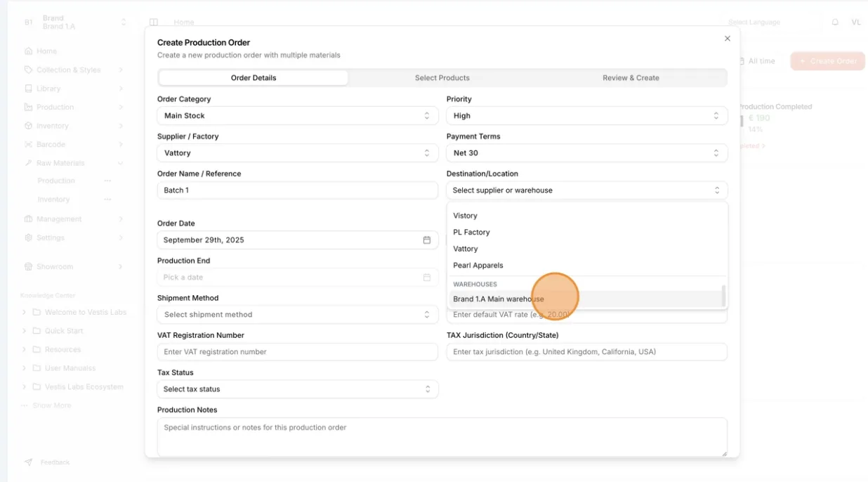868x482 pixels.
Task: Click Order Name / Reference field
Action: coord(298,190)
